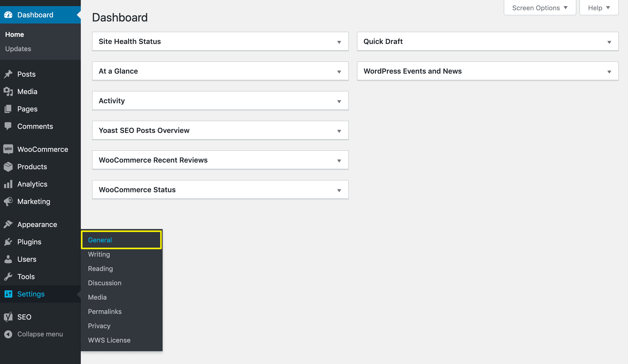Screen dimensions: 628x364
Task: Click the Yoast SEO icon
Action: point(8,317)
